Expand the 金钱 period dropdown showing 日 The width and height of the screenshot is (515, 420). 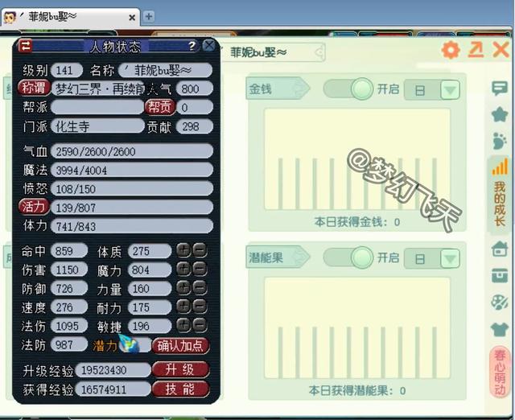coord(432,89)
